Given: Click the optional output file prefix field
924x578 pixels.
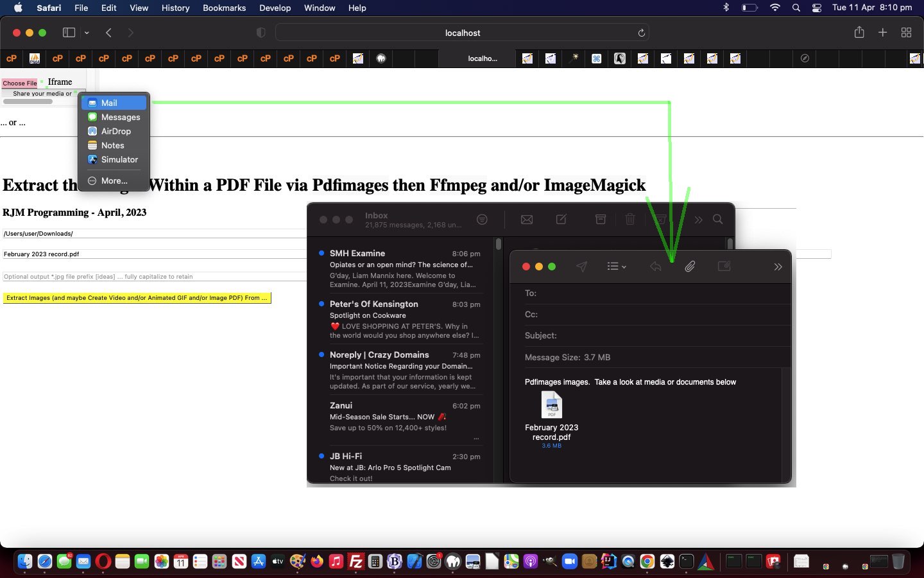Looking at the screenshot, I should pos(154,277).
